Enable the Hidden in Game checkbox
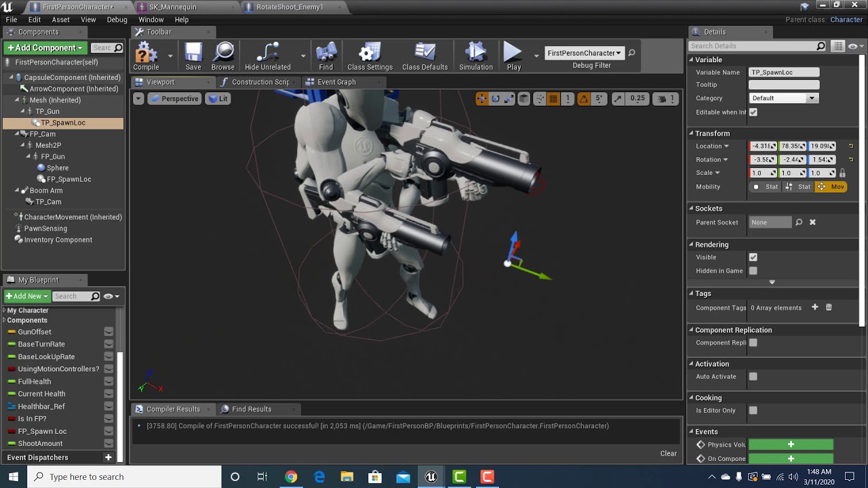This screenshot has width=868, height=488. 753,271
